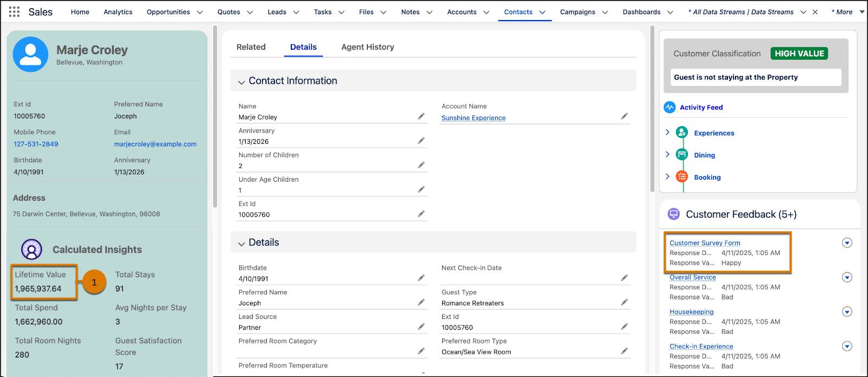Open the Check-in Experience feedback link
This screenshot has width=868, height=377.
[x=701, y=346]
